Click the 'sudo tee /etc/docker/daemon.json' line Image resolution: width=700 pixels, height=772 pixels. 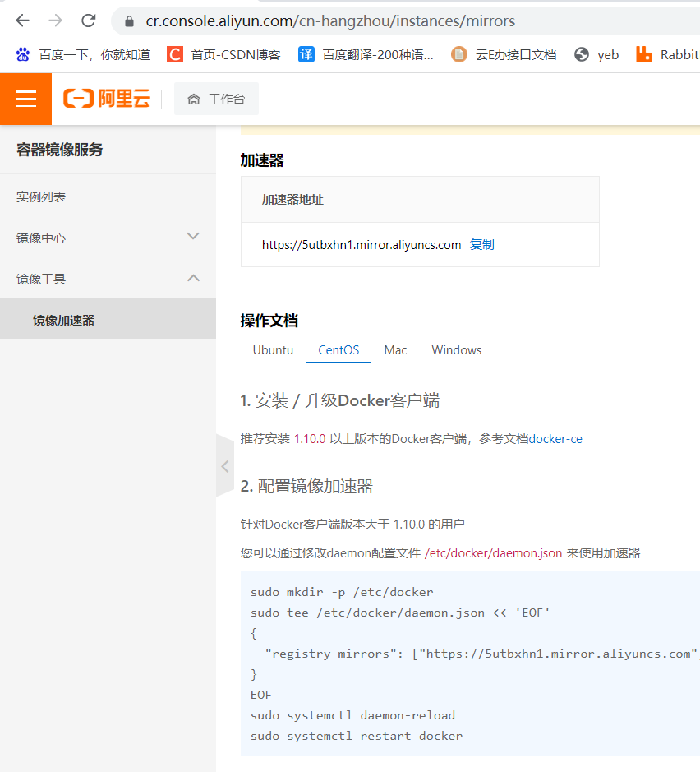pos(400,613)
